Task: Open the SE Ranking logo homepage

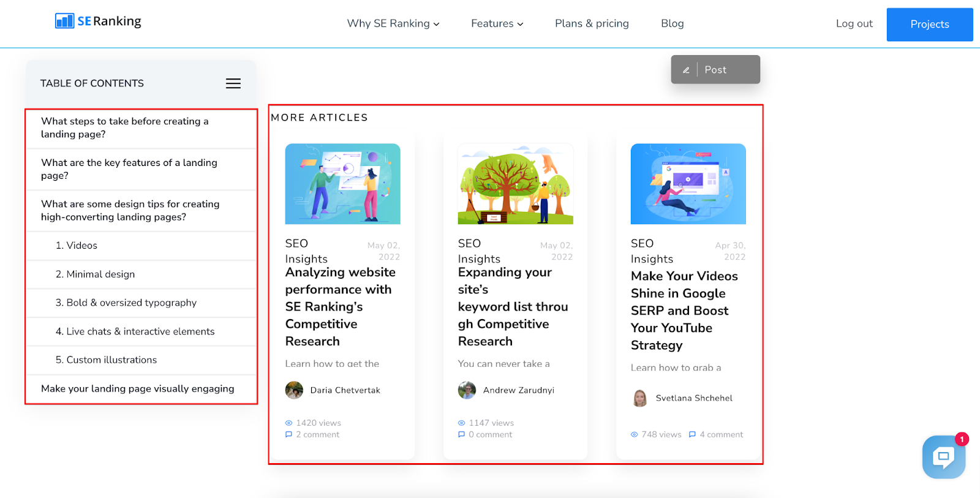Action: pos(98,21)
